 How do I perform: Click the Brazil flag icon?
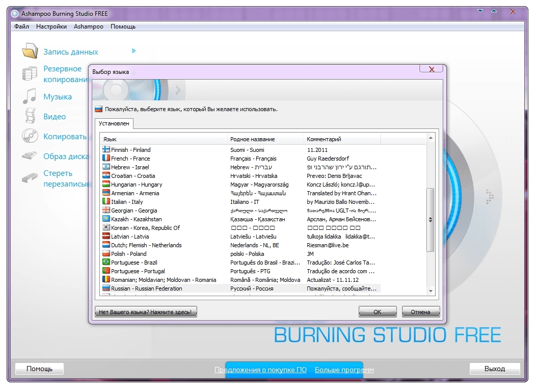[106, 262]
